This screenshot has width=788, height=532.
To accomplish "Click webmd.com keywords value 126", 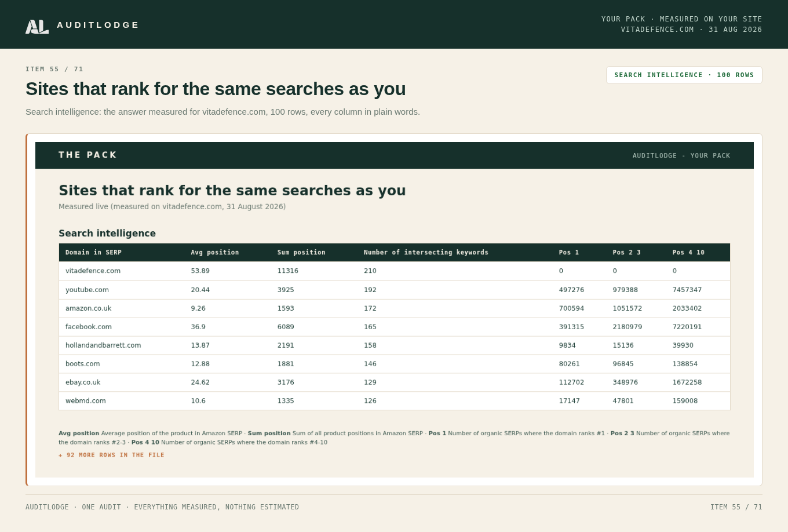I will 370,401.
